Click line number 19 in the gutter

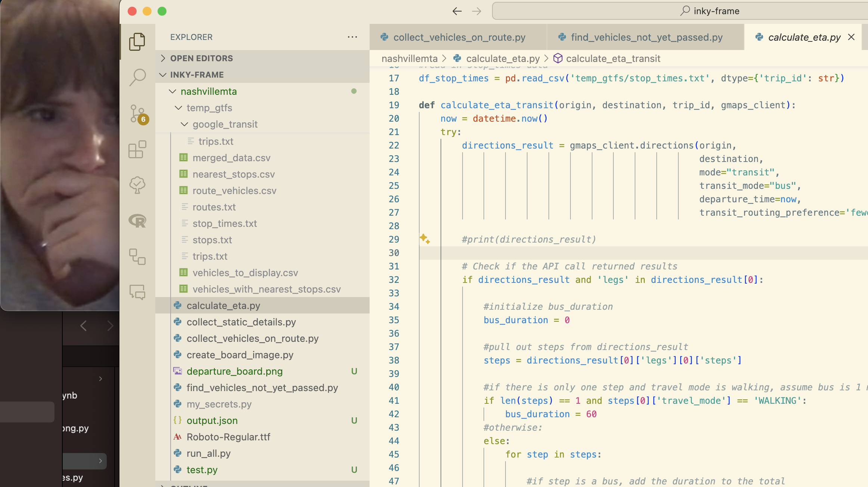(394, 105)
